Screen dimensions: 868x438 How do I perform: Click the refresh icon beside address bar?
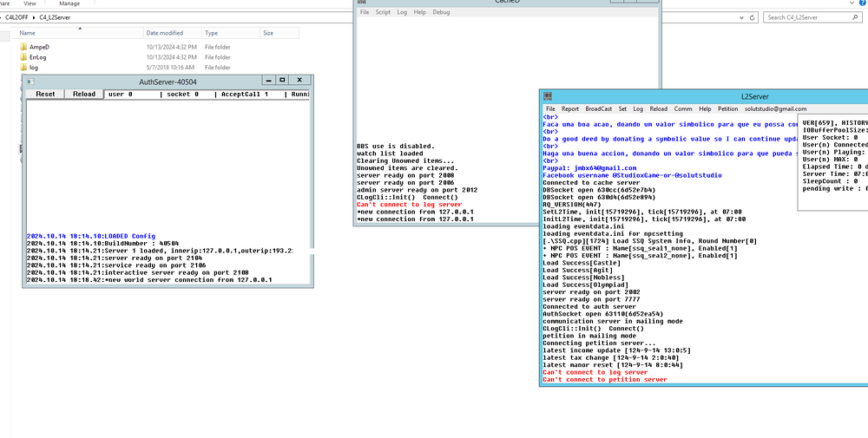[751, 16]
